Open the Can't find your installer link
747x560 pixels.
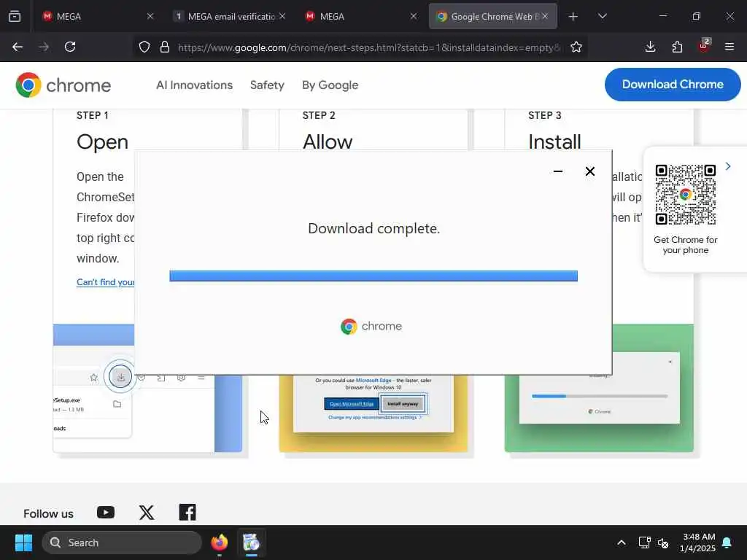point(105,282)
